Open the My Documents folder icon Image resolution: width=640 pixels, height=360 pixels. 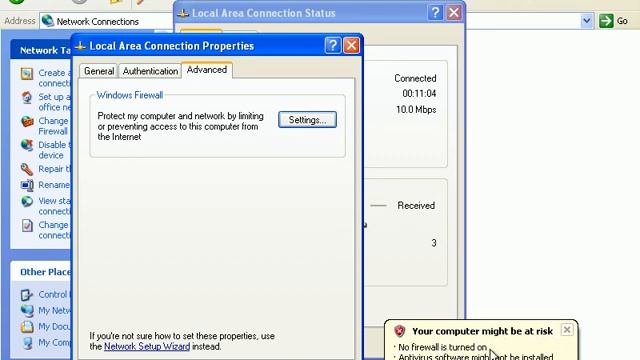tap(27, 327)
